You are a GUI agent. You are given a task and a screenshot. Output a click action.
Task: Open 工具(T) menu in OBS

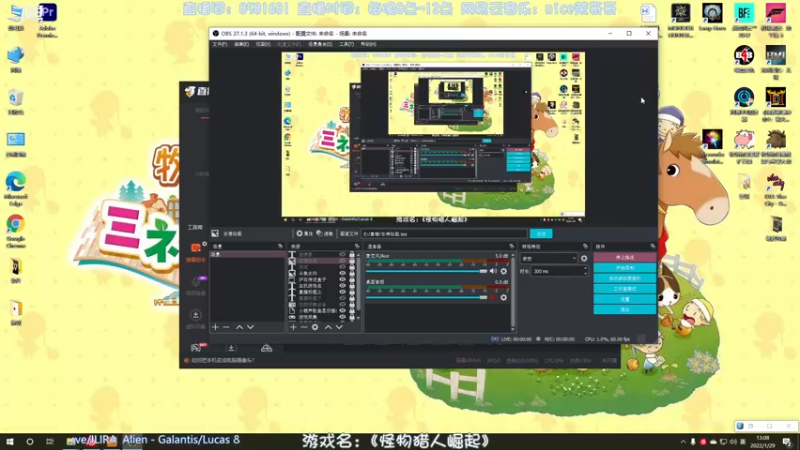pos(346,44)
